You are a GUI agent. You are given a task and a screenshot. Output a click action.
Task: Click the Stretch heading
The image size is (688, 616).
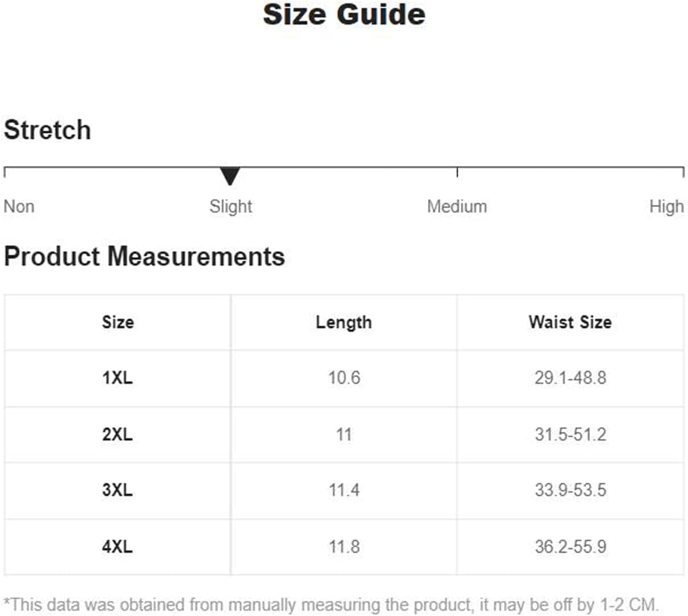[47, 130]
